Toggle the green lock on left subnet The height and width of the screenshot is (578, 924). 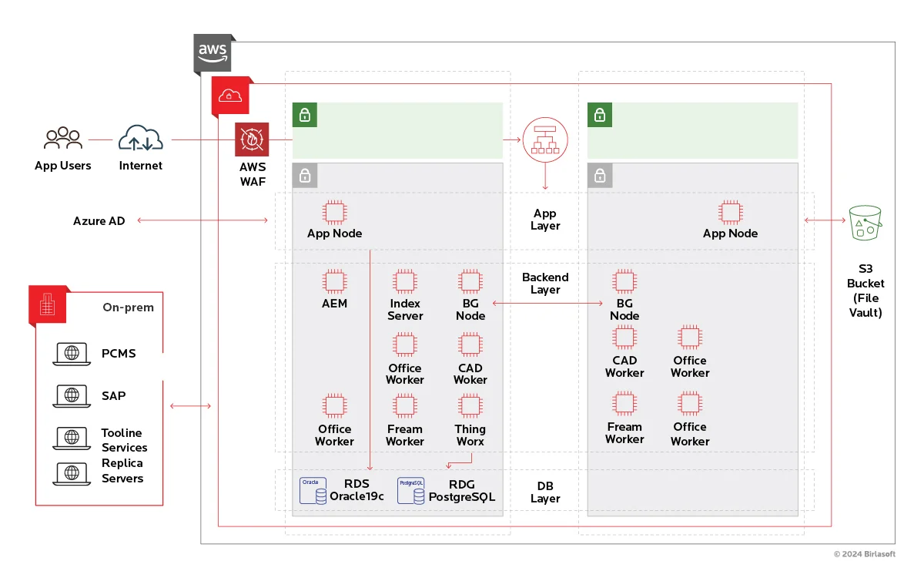[305, 114]
